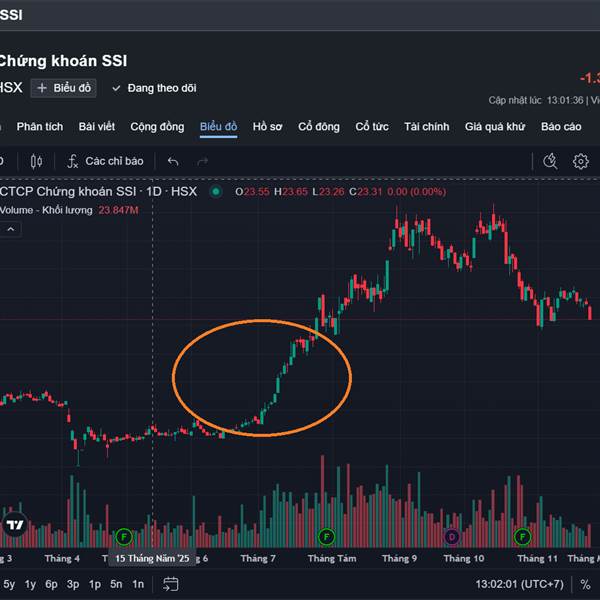This screenshot has width=600, height=600.
Task: Toggle percent scale button
Action: pyautogui.click(x=585, y=584)
